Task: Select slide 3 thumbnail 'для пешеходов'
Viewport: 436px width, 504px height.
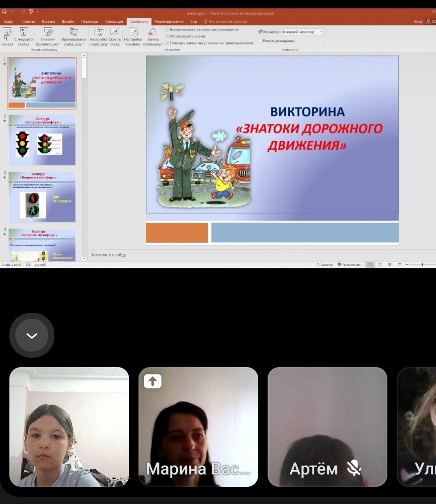Action: coord(42,196)
